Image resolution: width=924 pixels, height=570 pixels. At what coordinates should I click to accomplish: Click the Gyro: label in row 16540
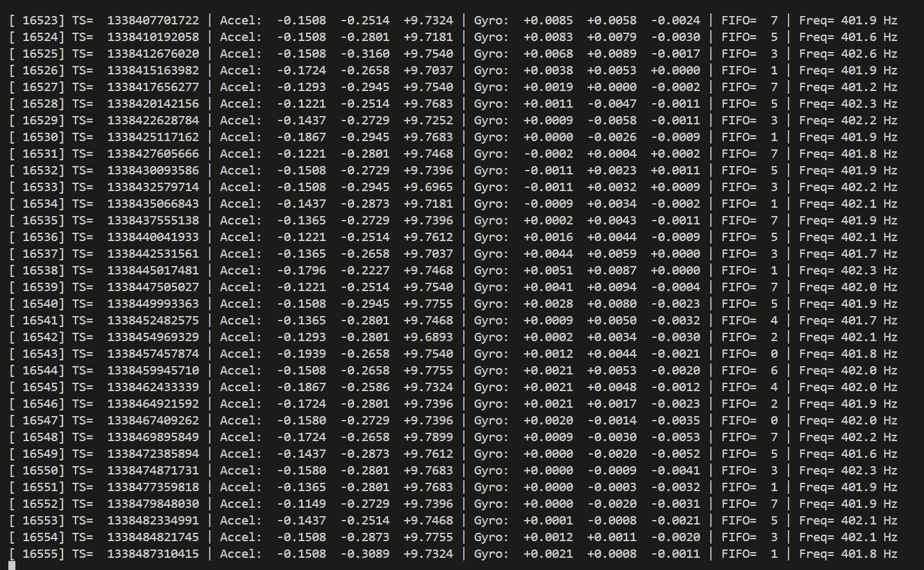pos(492,303)
